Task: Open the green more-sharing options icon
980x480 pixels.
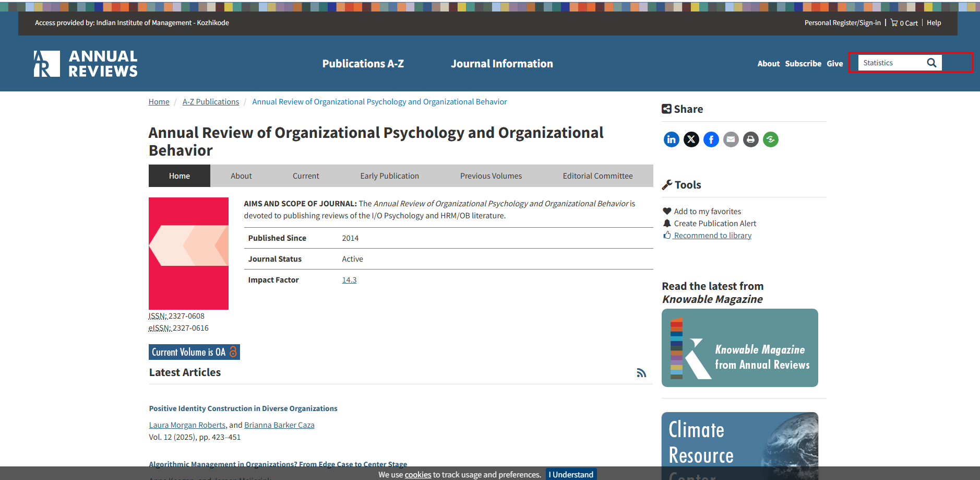Action: pos(770,139)
